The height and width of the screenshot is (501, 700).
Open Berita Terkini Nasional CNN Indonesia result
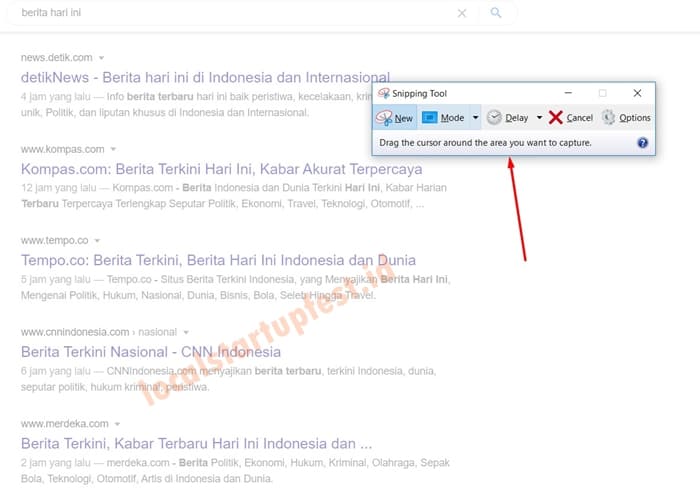[x=151, y=352]
